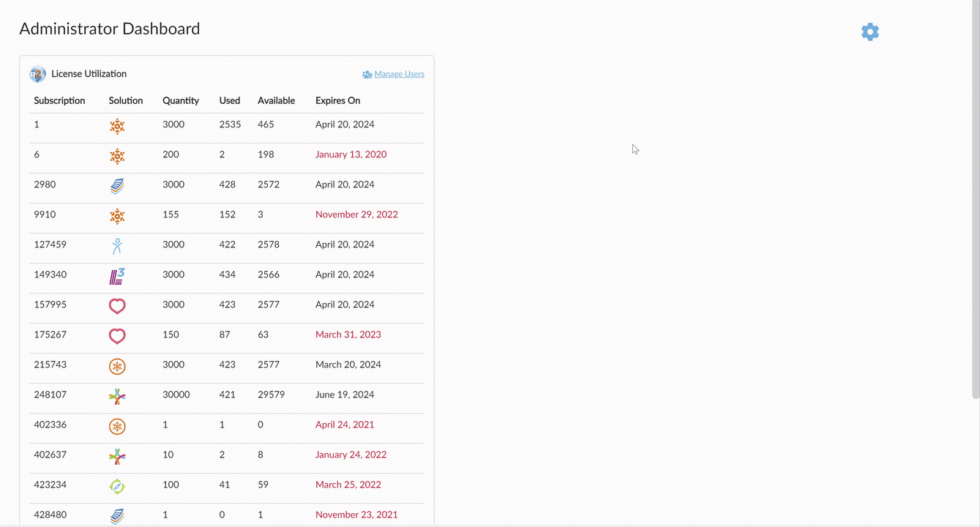
Task: Click the Used column header
Action: click(x=230, y=100)
